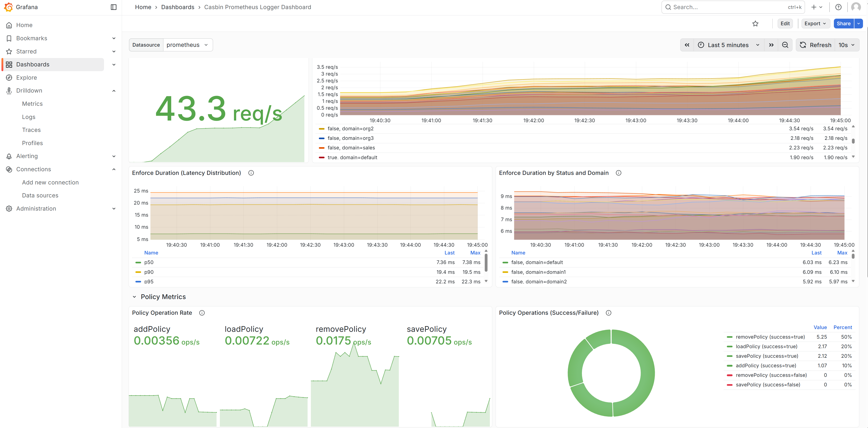
Task: Go to Home breadcrumb link
Action: click(143, 7)
